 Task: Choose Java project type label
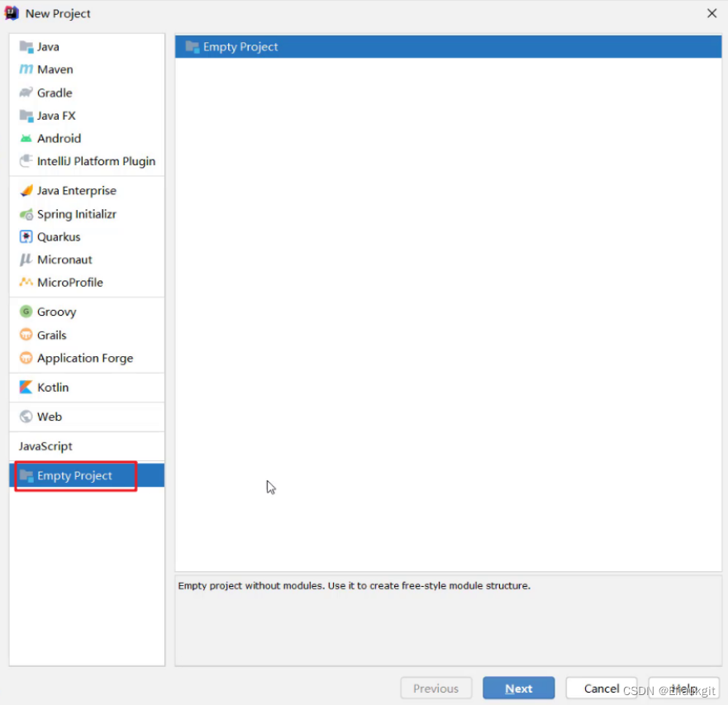coord(48,47)
